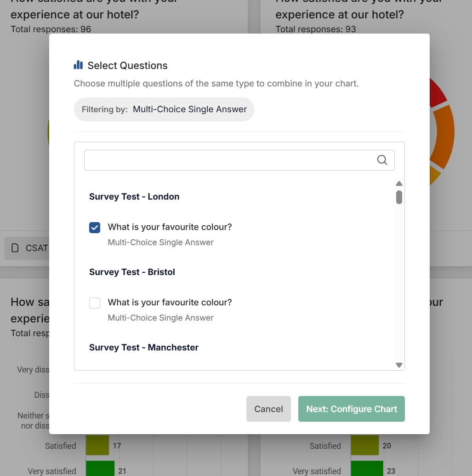
Task: Uncheck the London favourite colour checkbox
Action: (x=95, y=227)
